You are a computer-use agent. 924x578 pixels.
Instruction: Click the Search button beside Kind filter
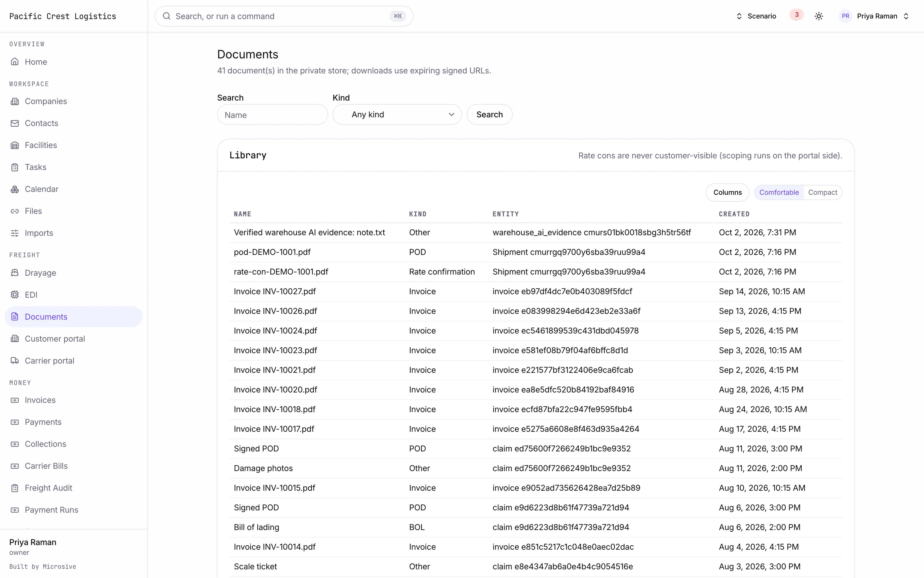click(x=489, y=115)
